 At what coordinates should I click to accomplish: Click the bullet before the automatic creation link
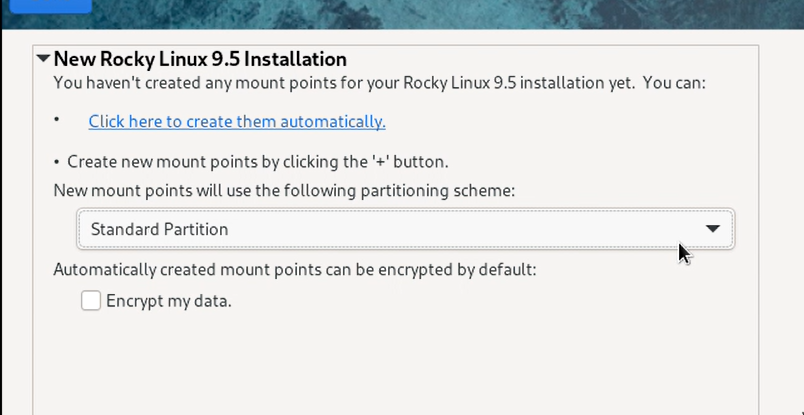[56, 120]
